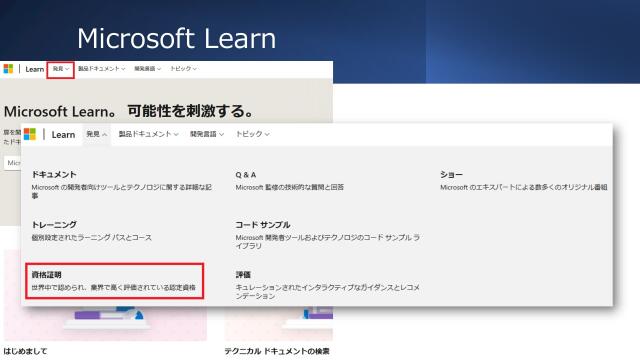640x360 pixels.
Task: Click the Microsoft logo in the dropdown navigation bar
Action: coord(30,134)
